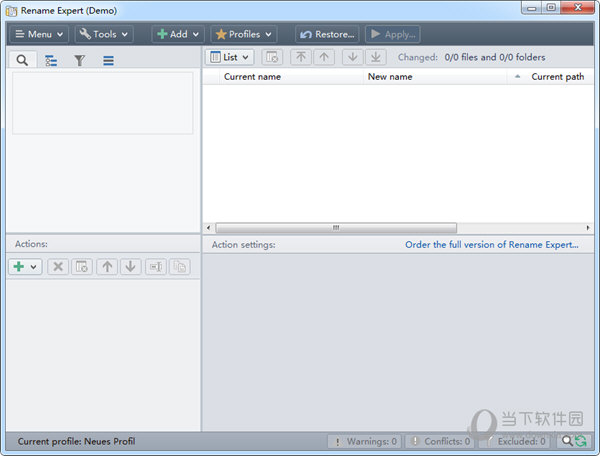Screen dimensions: 600x456
Task: Open Order the full version link
Action: (x=492, y=245)
